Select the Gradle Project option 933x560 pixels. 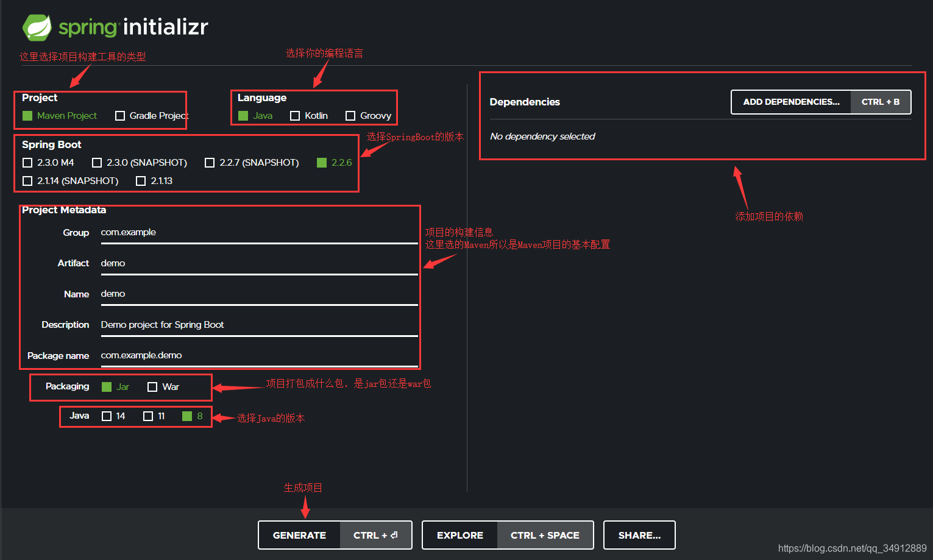coord(152,116)
